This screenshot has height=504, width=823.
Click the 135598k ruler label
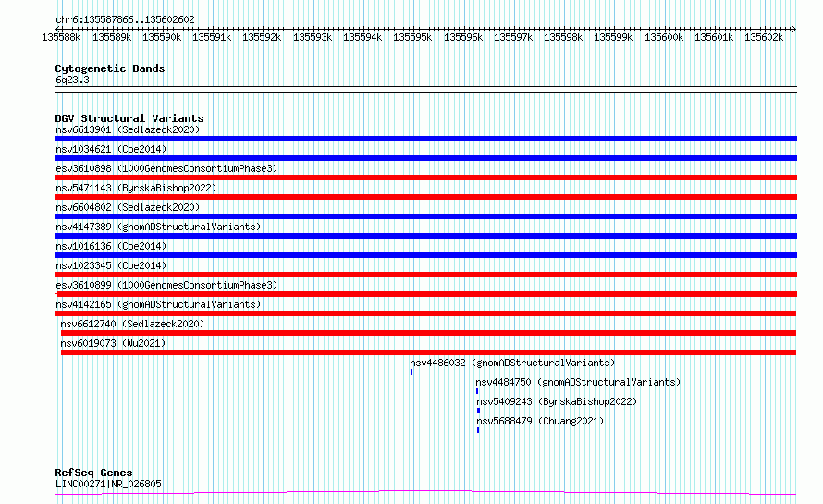coord(562,37)
